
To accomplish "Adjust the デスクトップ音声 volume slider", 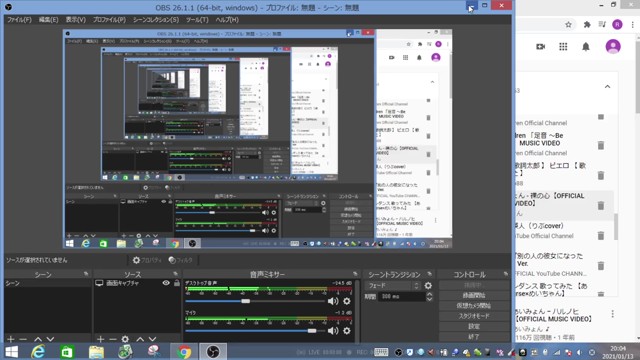I will tap(245, 301).
